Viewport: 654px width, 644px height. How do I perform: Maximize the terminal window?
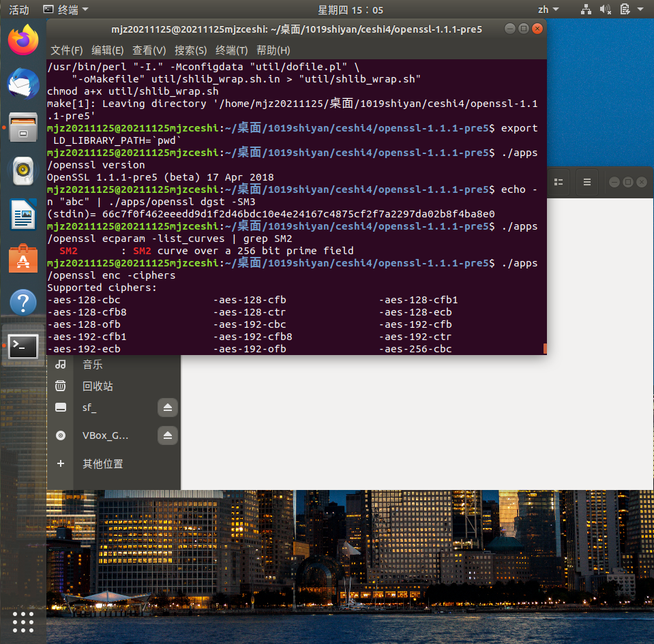[x=524, y=29]
